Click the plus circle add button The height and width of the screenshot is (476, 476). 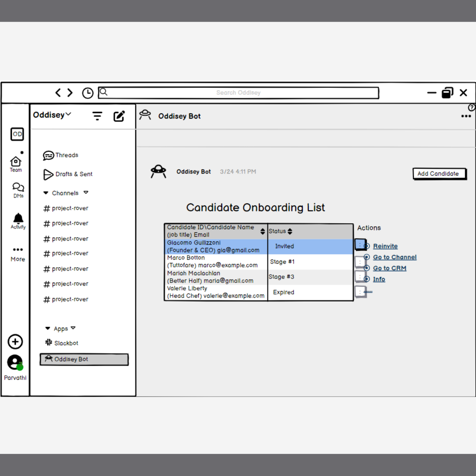point(15,342)
